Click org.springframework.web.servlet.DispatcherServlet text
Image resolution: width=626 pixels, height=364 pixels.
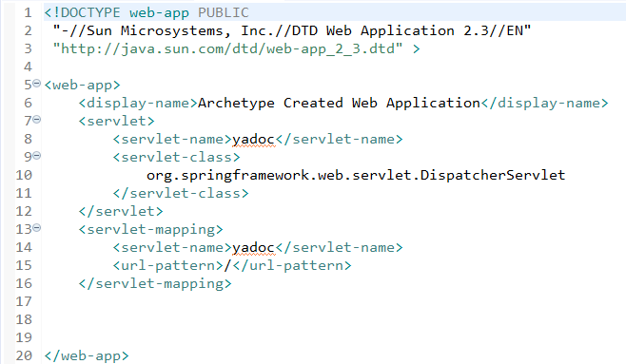(356, 176)
